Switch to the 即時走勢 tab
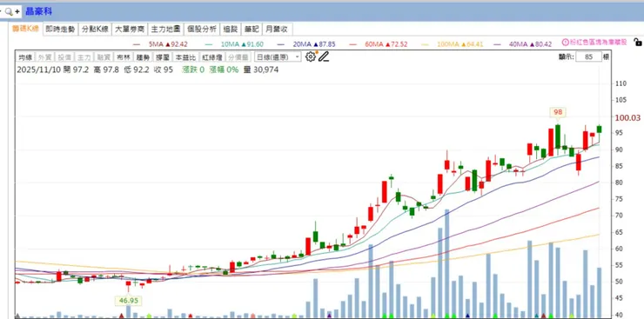This screenshot has height=319, width=644. point(60,29)
